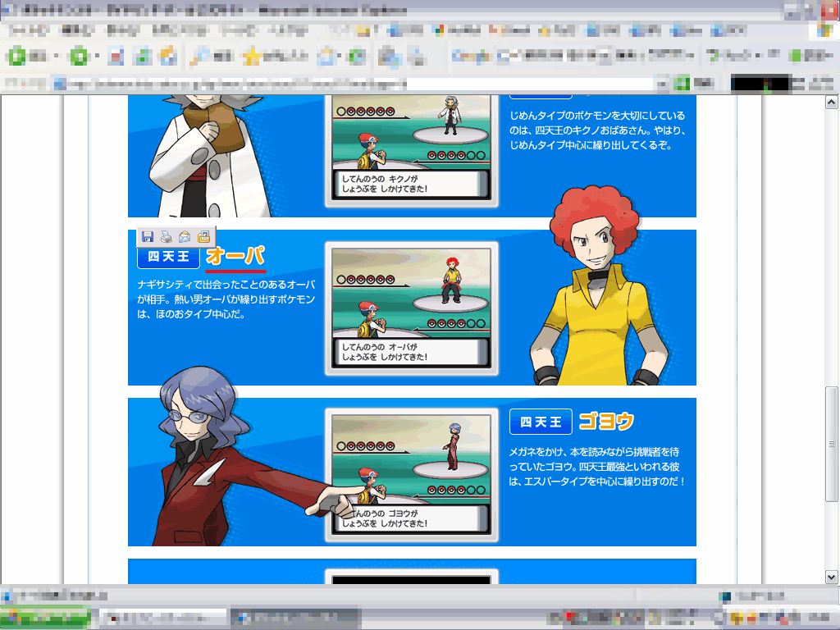
Task: Click the オーバ battle screenshot thumbnail
Action: pos(412,308)
